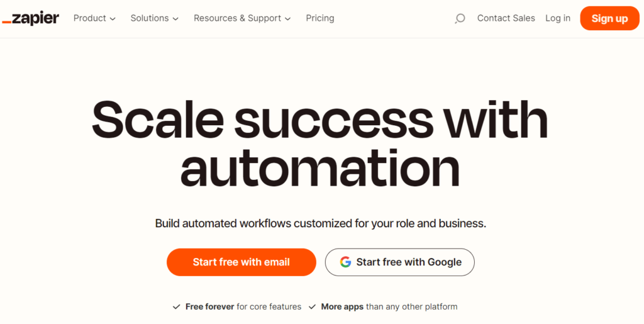Screen dimensions: 644x324
Task: Choose Start free with Google
Action: [x=399, y=262]
